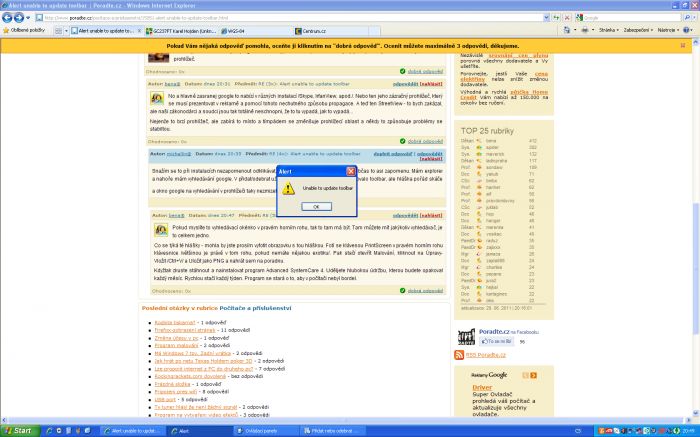The height and width of the screenshot is (437, 700).
Task: Click the yellow warning icon in Alert dialog
Action: [x=288, y=188]
